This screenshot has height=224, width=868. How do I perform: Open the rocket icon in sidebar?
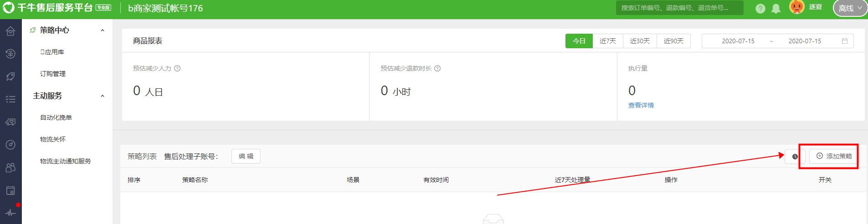coord(10,76)
